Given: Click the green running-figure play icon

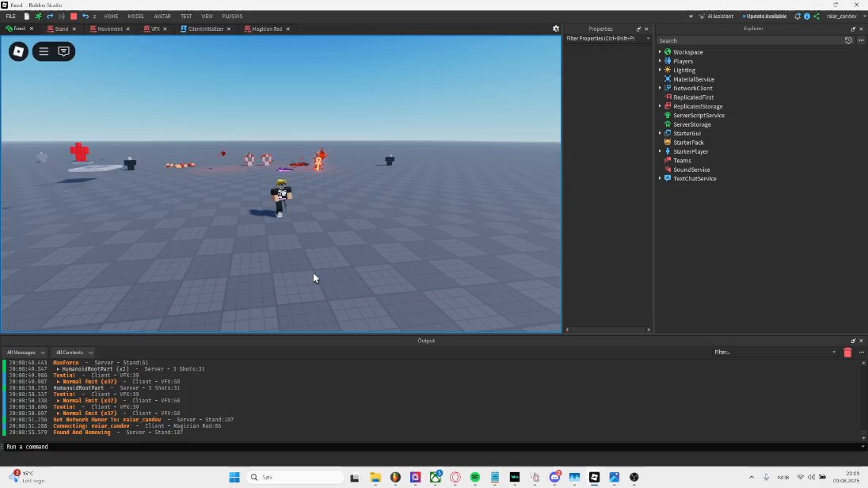Looking at the screenshot, I should coord(38,16).
